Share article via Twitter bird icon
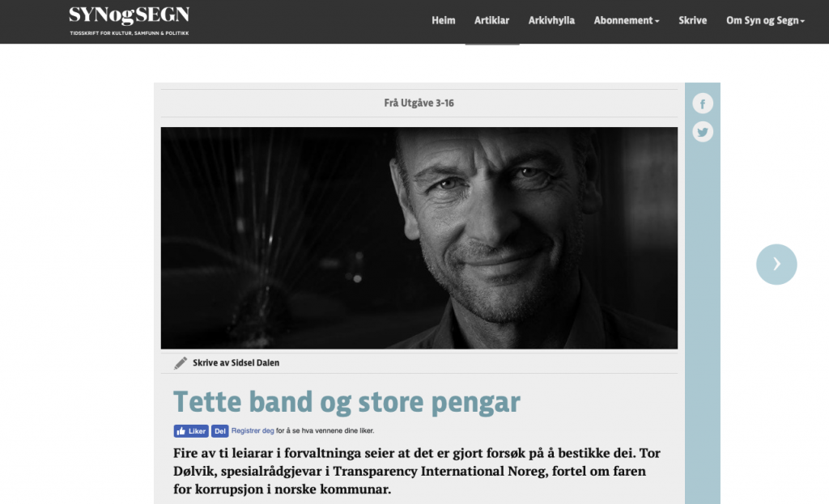Viewport: 829px width, 504px height. [x=703, y=132]
